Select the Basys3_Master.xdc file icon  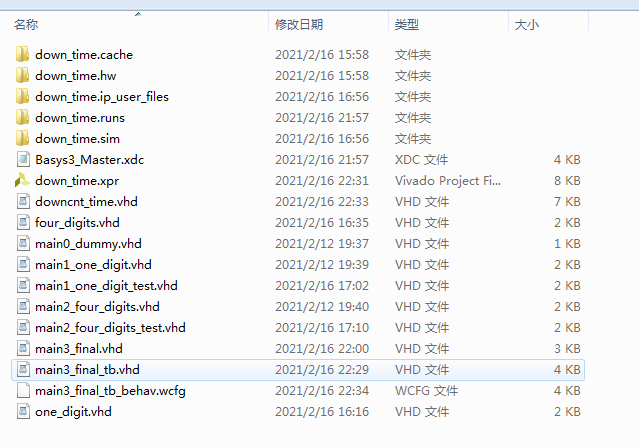tap(23, 159)
